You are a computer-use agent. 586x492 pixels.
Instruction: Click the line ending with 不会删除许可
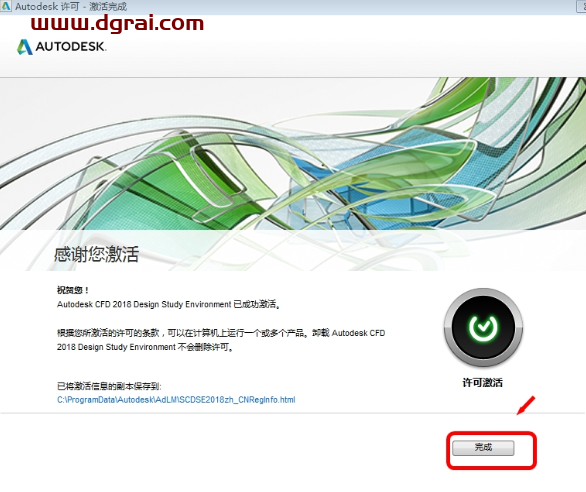(x=146, y=347)
